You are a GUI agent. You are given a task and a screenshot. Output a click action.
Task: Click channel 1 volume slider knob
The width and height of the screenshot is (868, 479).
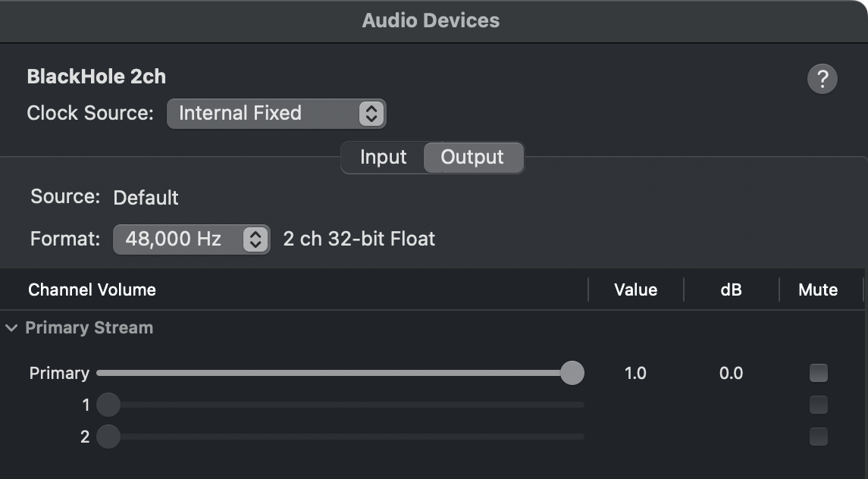point(108,405)
